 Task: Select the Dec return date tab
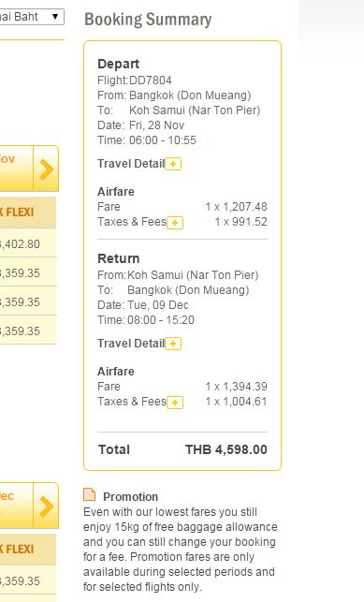[17, 506]
